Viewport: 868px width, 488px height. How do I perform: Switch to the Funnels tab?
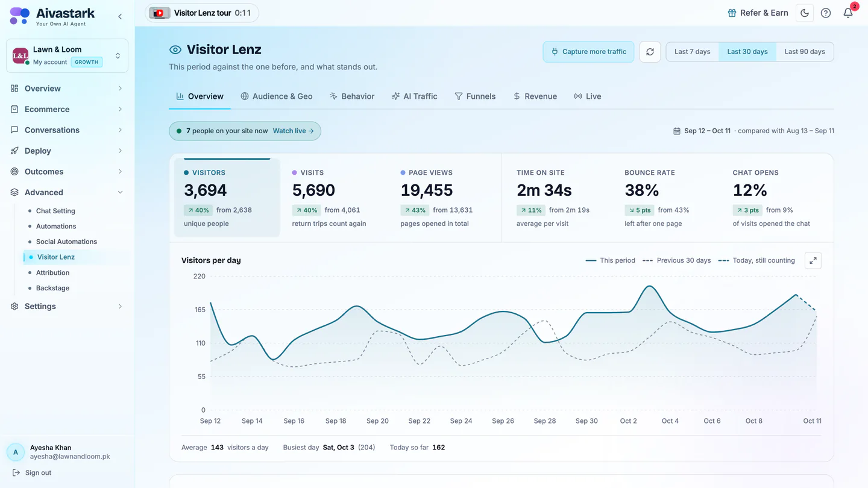(475, 96)
